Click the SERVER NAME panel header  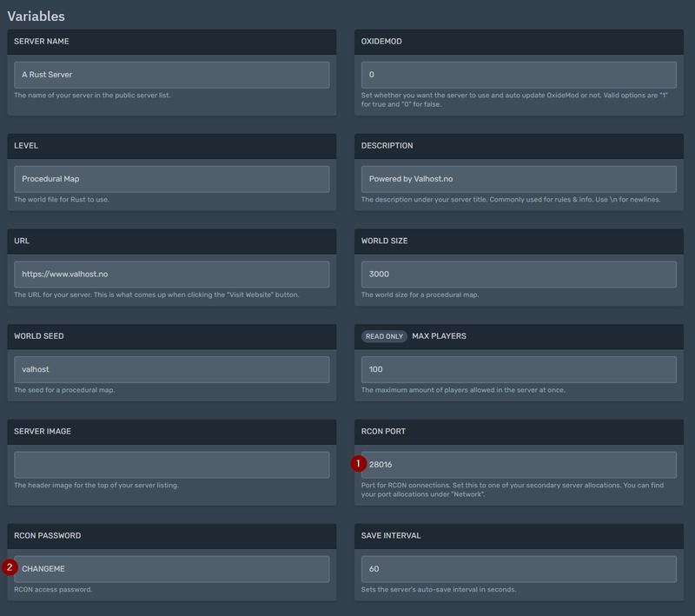pos(171,42)
